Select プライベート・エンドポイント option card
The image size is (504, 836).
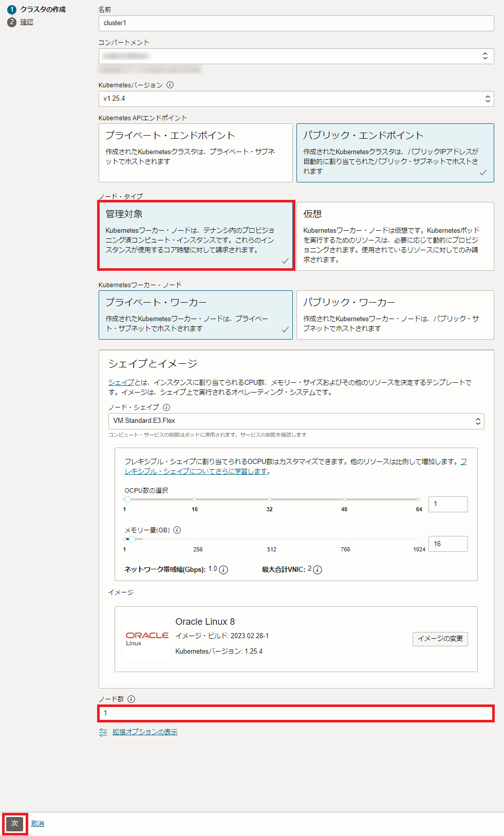coord(195,153)
